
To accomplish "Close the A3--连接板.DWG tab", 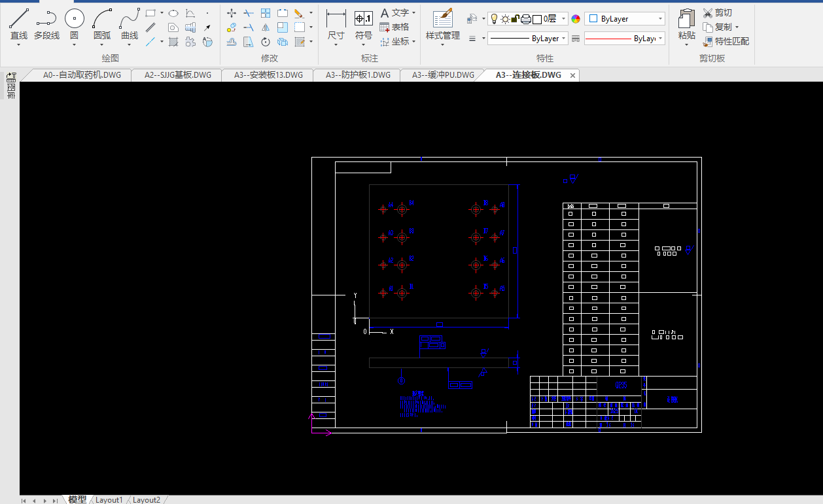I will (572, 76).
